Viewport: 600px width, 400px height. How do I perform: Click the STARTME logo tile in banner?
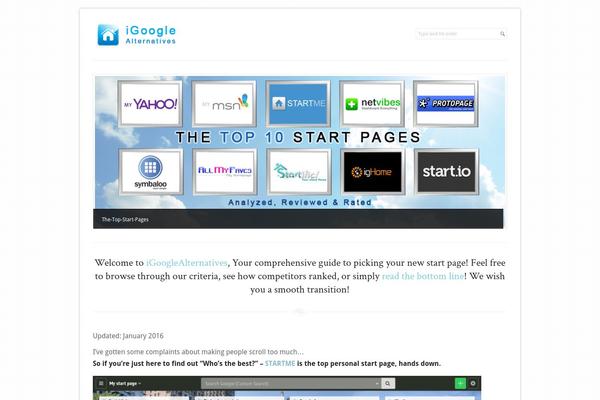point(298,103)
